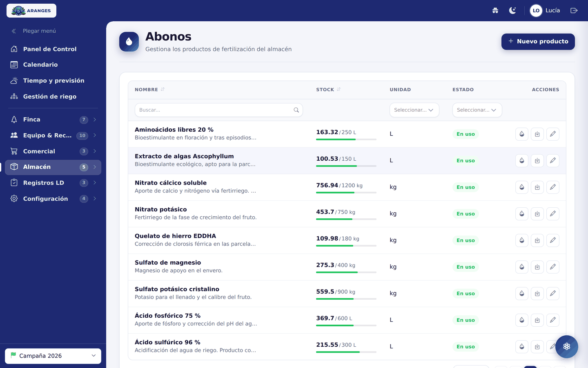Screen dimensions: 588x368
Task: Open Tiempo y previsión
Action: [53, 81]
